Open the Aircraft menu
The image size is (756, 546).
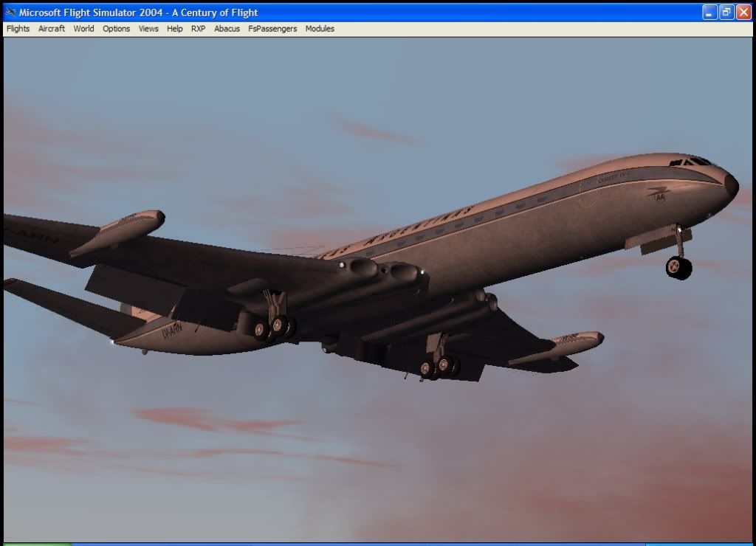(x=51, y=29)
